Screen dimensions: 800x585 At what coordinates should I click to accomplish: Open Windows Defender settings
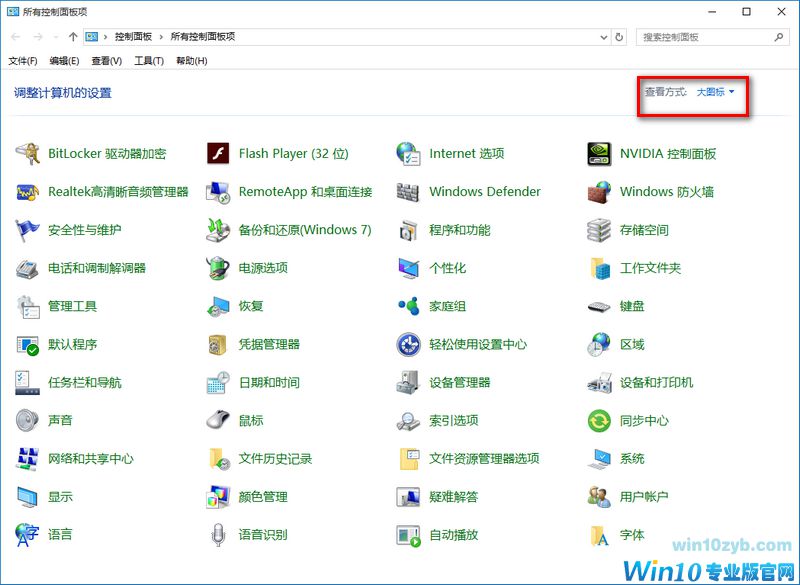(x=484, y=192)
